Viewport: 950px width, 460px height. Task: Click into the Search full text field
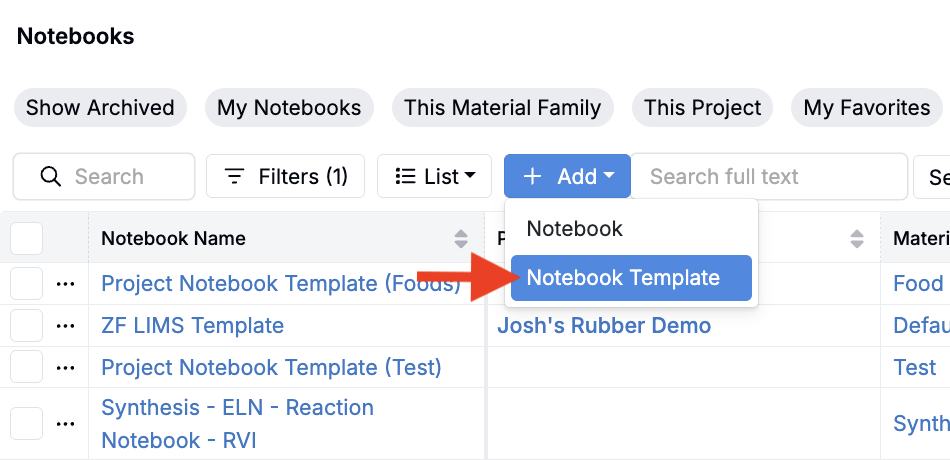(768, 177)
